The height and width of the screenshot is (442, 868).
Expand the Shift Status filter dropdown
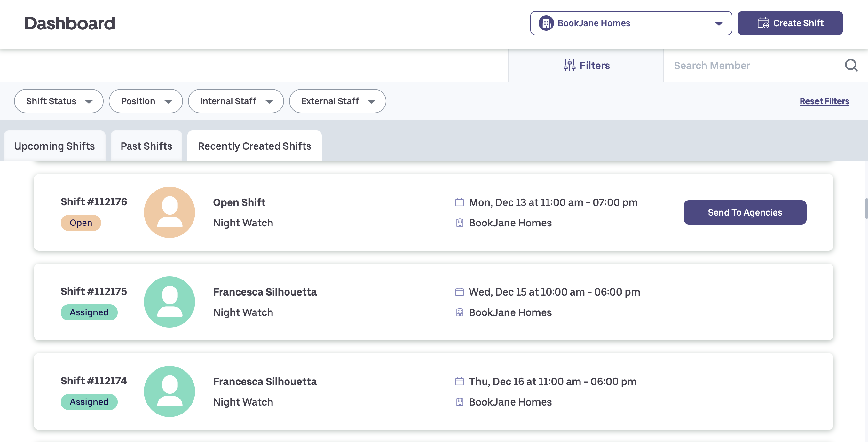coord(59,101)
